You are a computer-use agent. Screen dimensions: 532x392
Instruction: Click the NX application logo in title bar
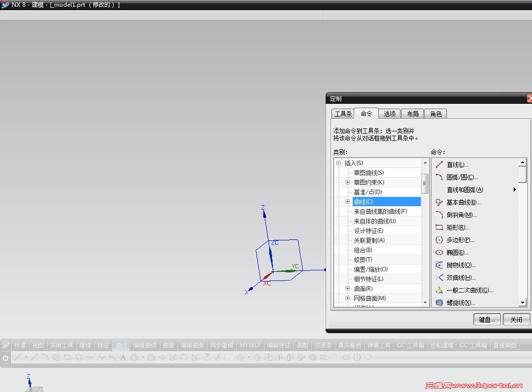(5, 4)
